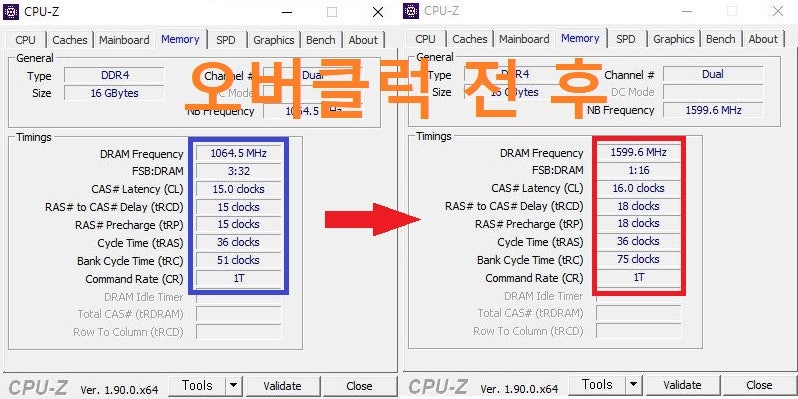Open the Bench tab in left window
The image size is (798, 399).
tap(321, 40)
